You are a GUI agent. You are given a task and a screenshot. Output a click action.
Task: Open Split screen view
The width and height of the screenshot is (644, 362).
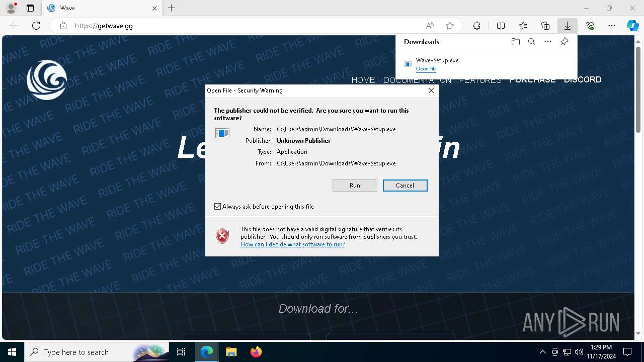501,26
